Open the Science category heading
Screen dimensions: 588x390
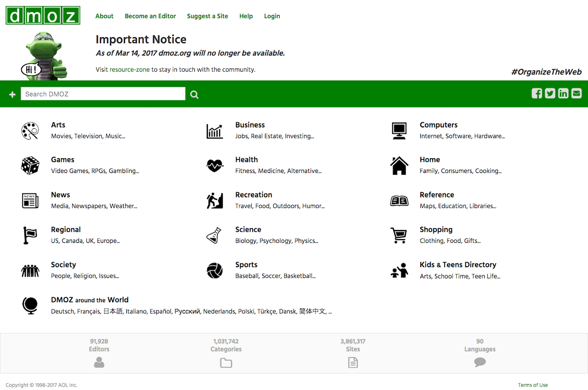(x=248, y=229)
